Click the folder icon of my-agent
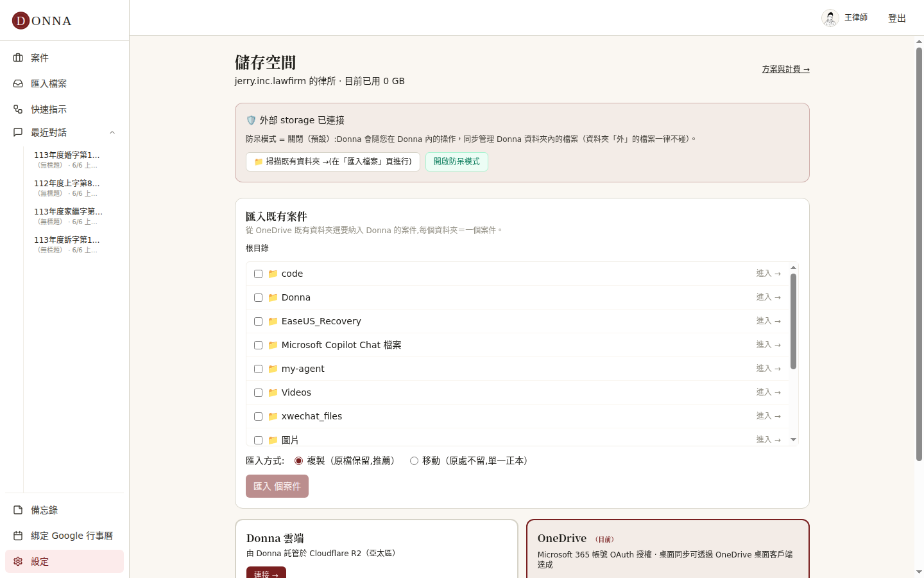 pos(273,369)
